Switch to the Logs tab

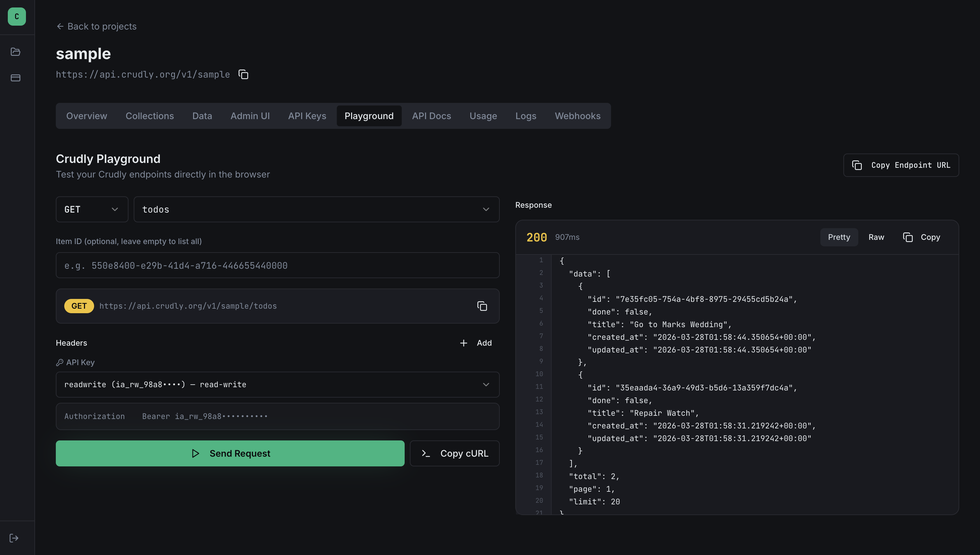(x=526, y=116)
